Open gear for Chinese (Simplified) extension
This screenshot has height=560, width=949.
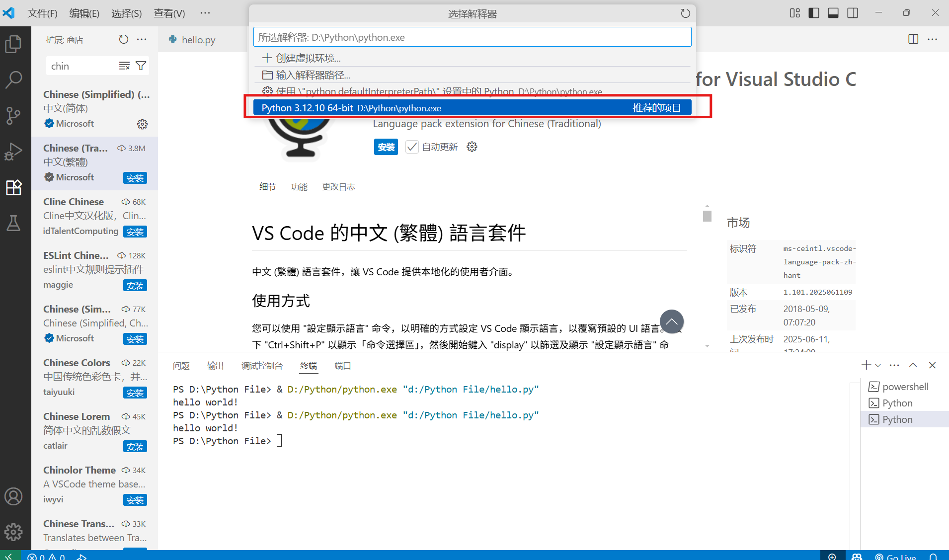pos(142,124)
